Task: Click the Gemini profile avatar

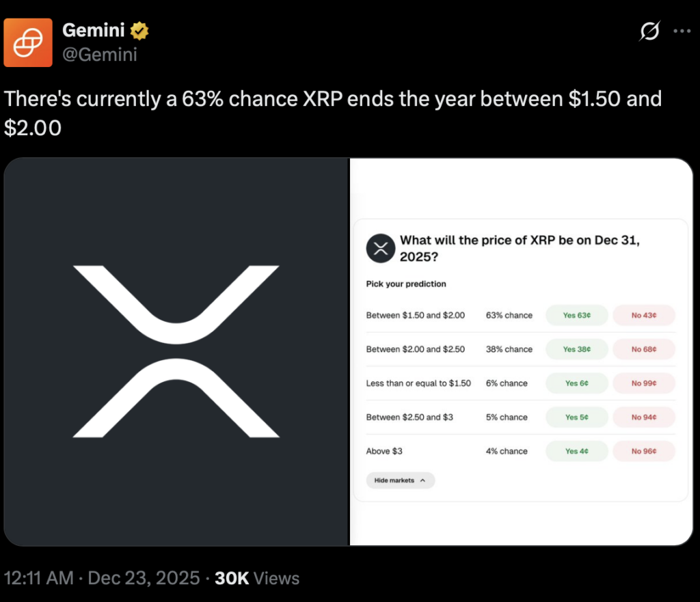Action: click(27, 42)
